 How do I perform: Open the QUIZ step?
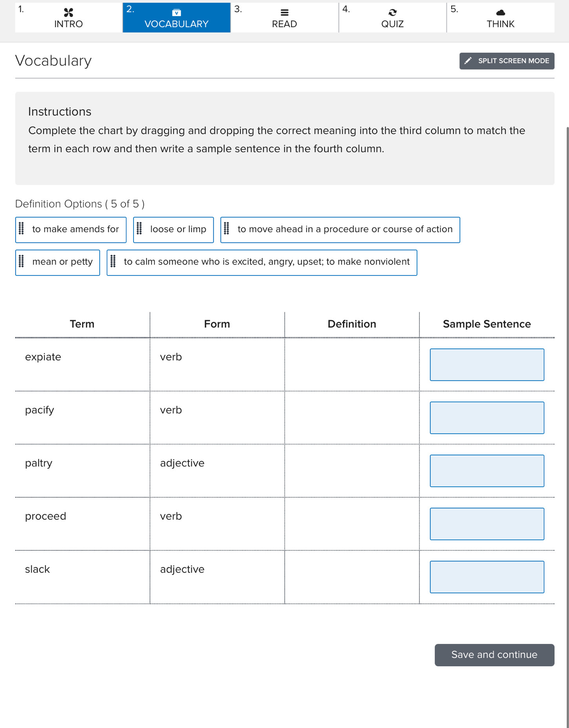coord(392,18)
